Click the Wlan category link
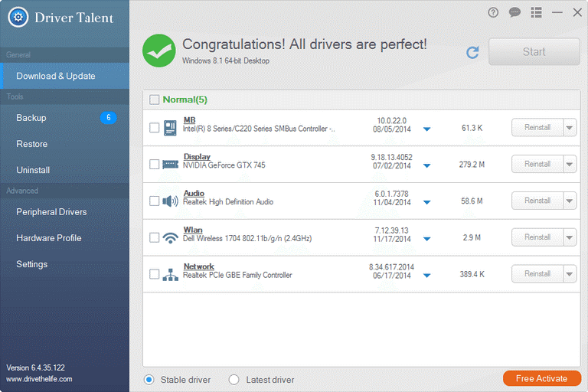The image size is (588, 392). [193, 230]
